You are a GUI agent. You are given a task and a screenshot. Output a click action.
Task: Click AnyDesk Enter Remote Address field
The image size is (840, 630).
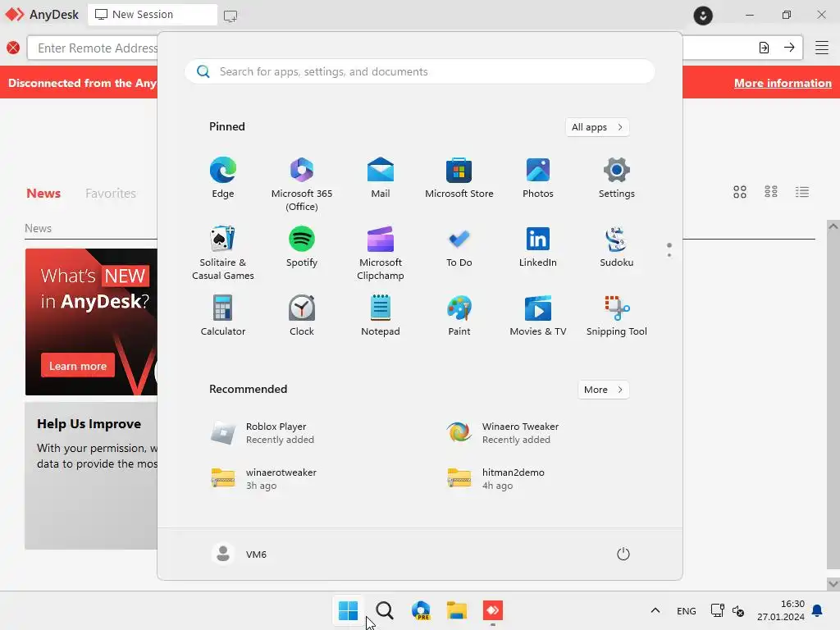coord(98,48)
